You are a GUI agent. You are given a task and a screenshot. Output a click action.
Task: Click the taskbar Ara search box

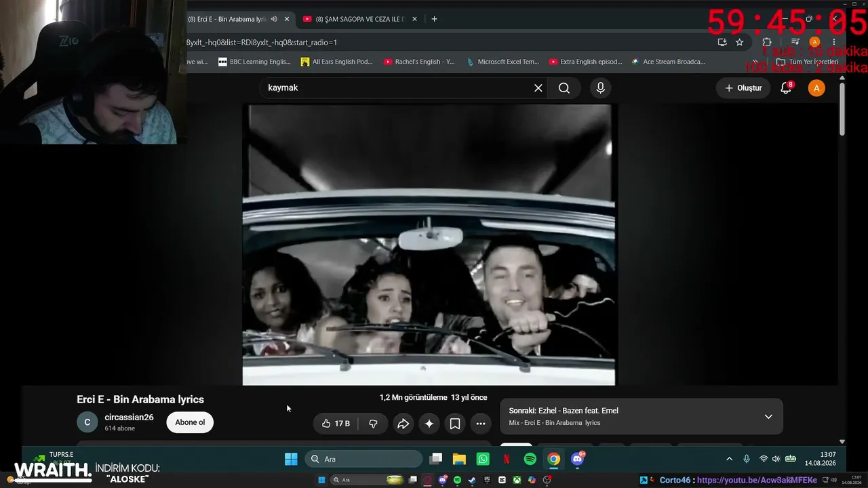pyautogui.click(x=364, y=459)
